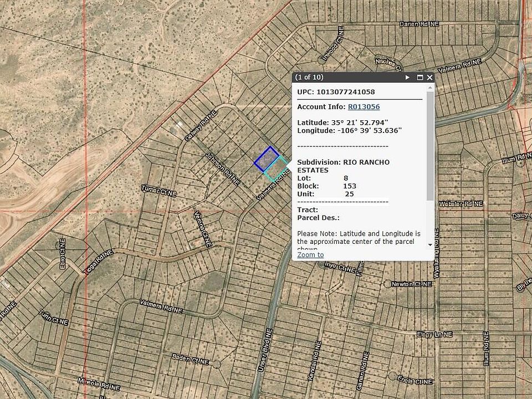This screenshot has width=532, height=399.
Task: Click the popup vertical scrollbar thumb
Action: click(x=430, y=144)
